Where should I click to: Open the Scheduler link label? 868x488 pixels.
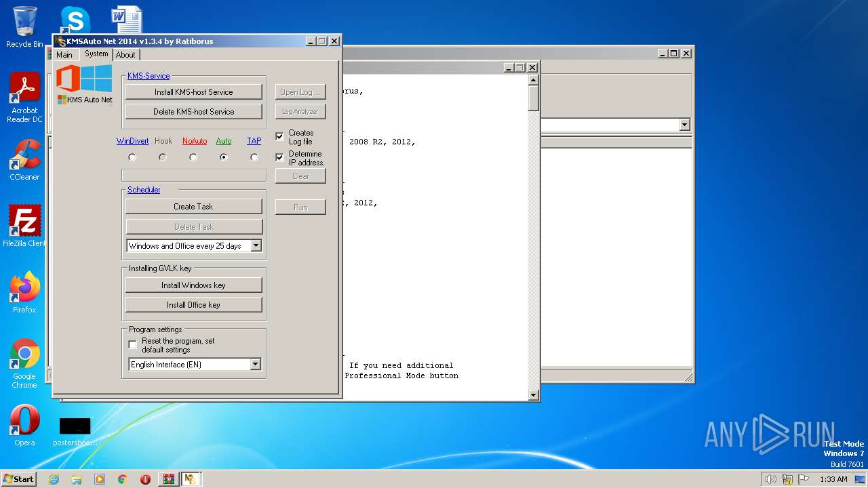pos(144,190)
